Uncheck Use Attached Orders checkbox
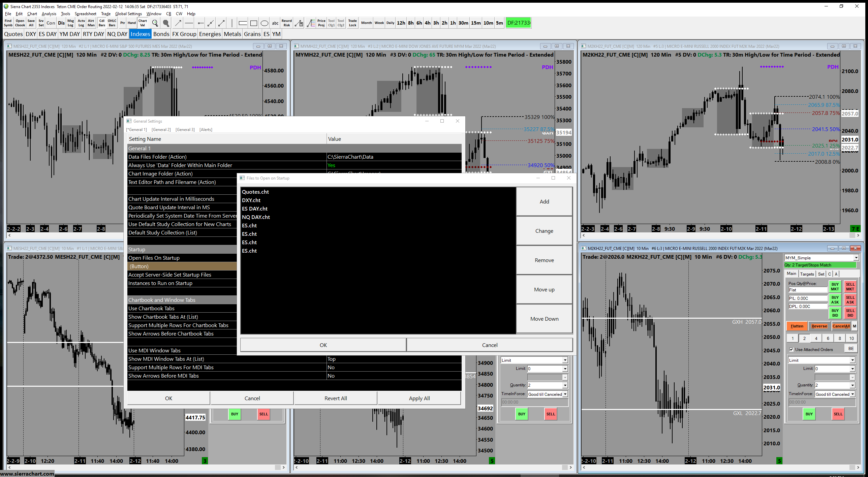The width and height of the screenshot is (868, 477). click(792, 349)
